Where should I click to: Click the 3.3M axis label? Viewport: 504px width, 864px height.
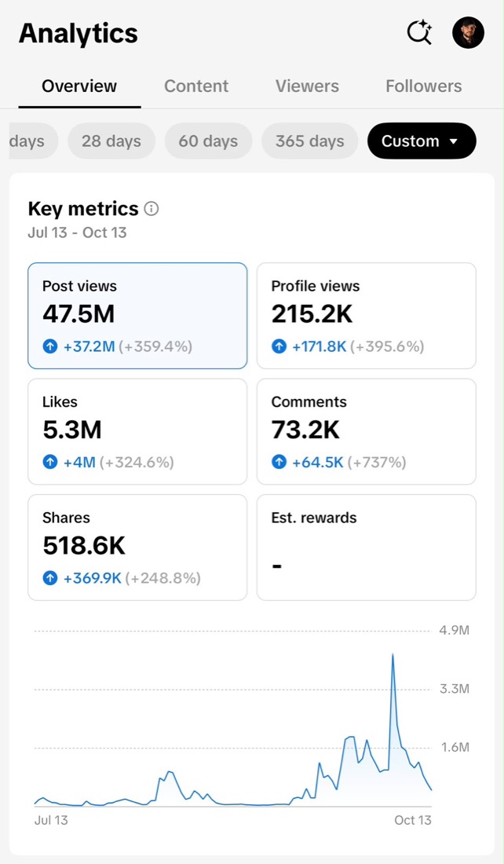pos(455,689)
